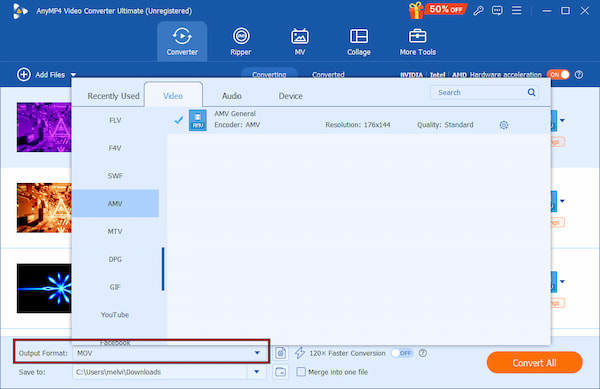This screenshot has width=600, height=389.
Task: Select the purple video thumbnail
Action: [44, 127]
